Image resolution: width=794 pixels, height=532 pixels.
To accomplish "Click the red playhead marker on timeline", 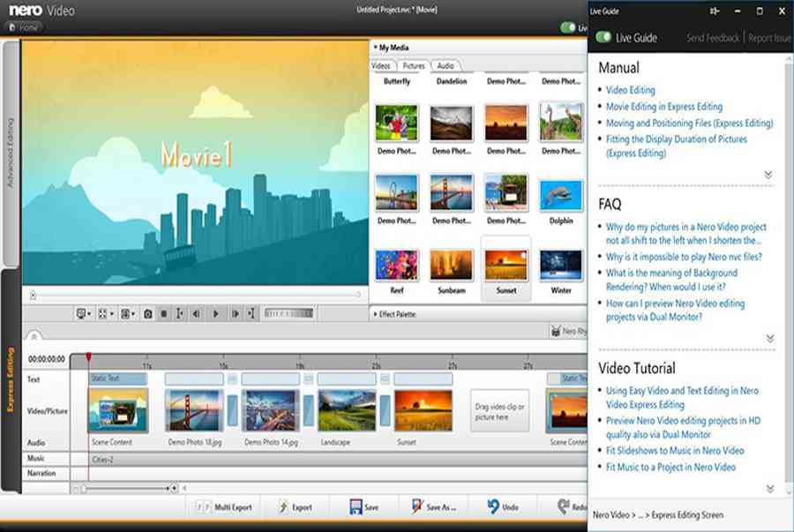I will [x=88, y=357].
